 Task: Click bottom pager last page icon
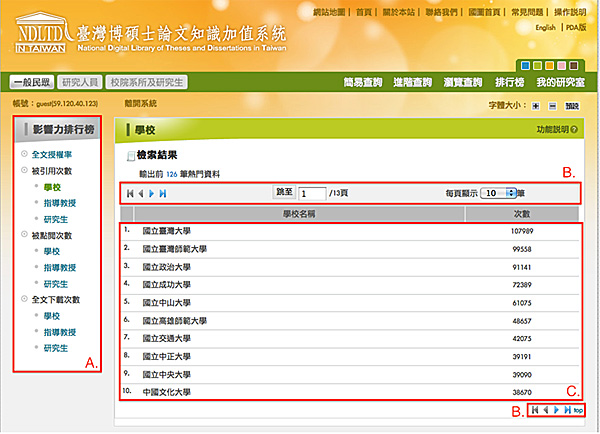567,410
